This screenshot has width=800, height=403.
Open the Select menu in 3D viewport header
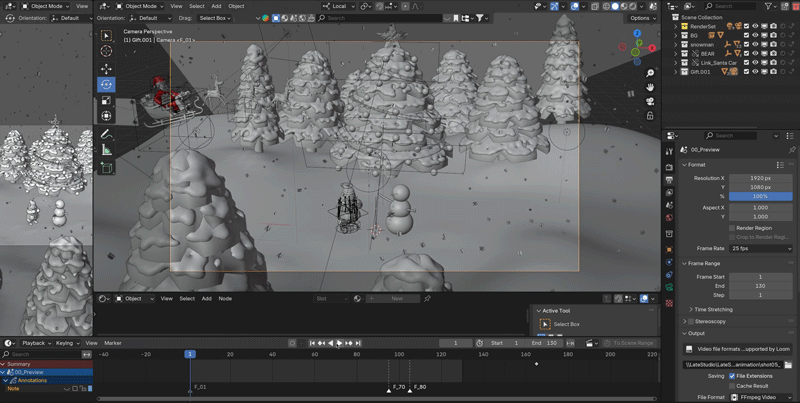[x=196, y=6]
